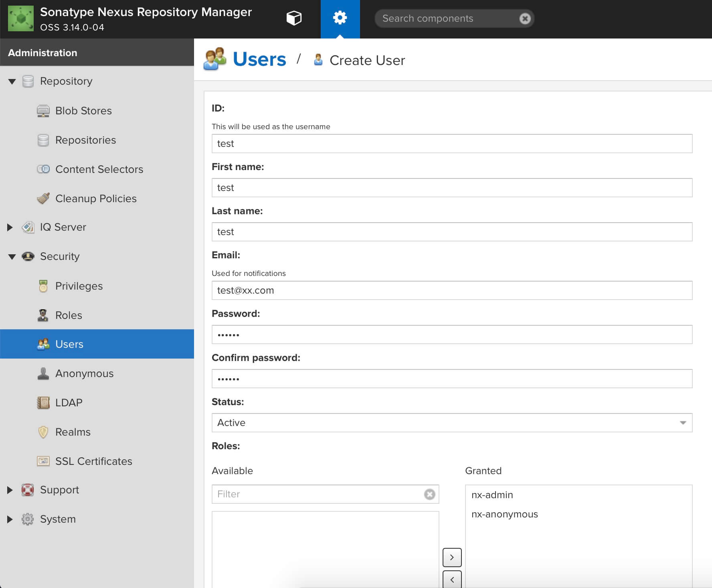Click the Realms shield icon

(43, 432)
